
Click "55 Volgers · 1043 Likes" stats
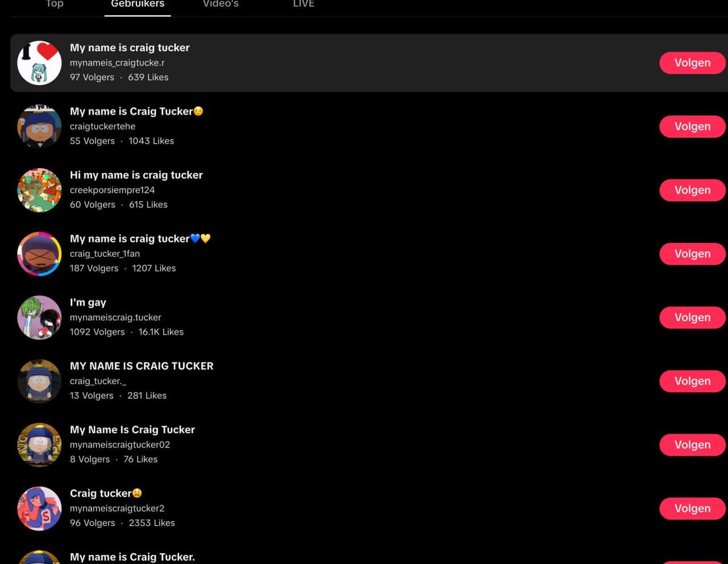tap(122, 141)
